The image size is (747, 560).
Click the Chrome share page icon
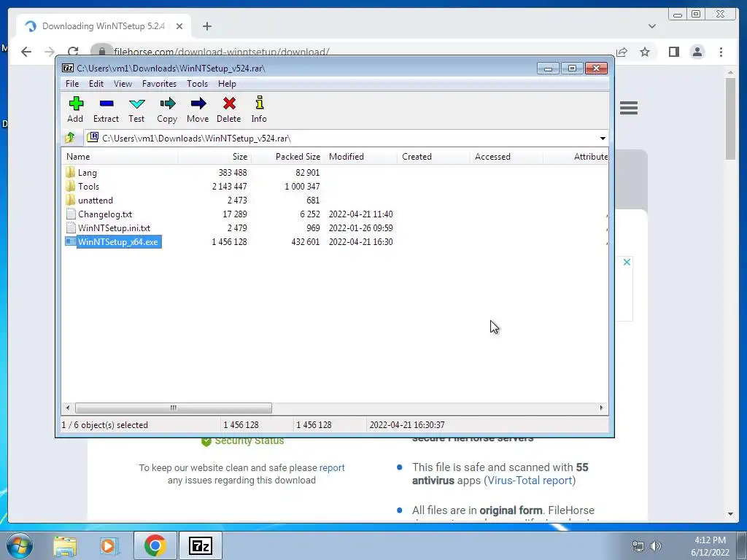tap(622, 52)
